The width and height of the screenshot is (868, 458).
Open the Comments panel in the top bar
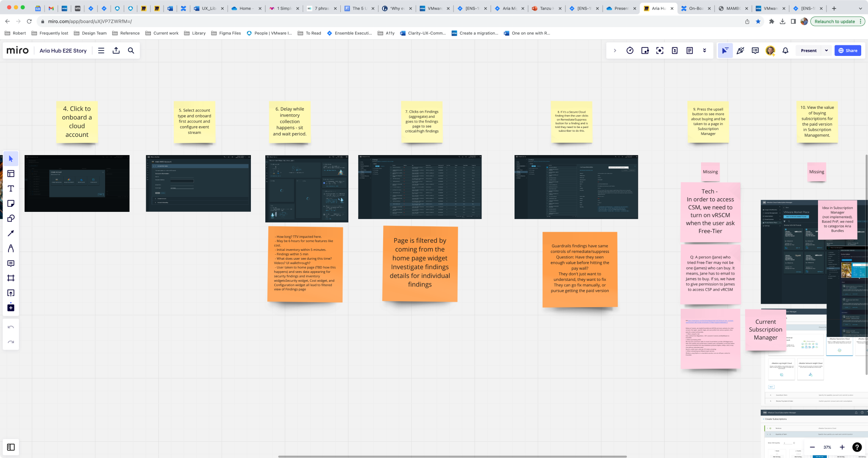pos(755,50)
